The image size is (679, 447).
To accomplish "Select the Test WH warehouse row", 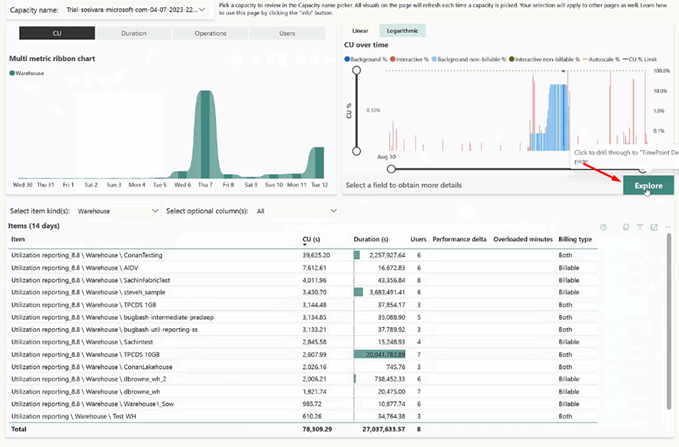I will [303, 416].
